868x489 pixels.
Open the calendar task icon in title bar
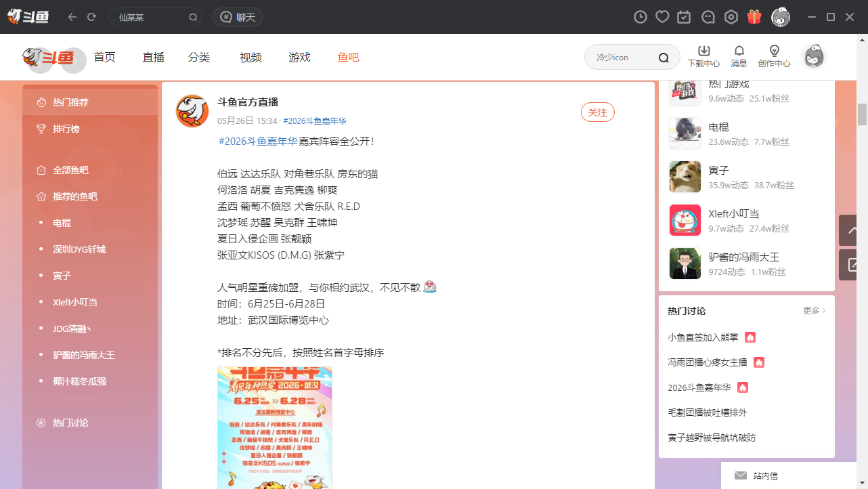point(685,17)
